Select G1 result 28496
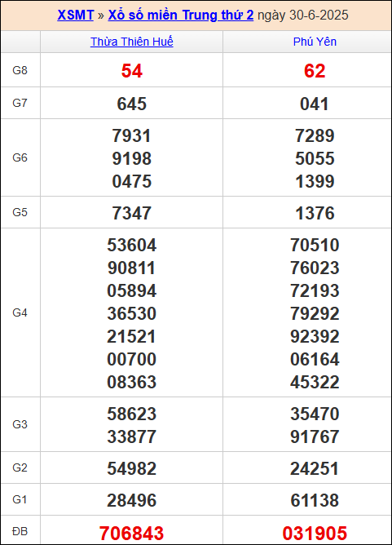392x545 pixels. [131, 500]
